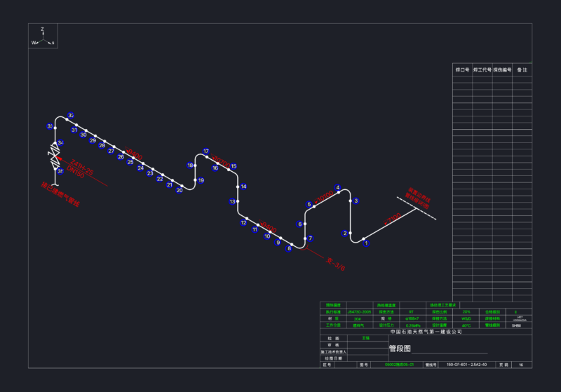Image resolution: width=561 pixels, height=392 pixels.
Task: Select weld marker 15
Action: point(234,166)
